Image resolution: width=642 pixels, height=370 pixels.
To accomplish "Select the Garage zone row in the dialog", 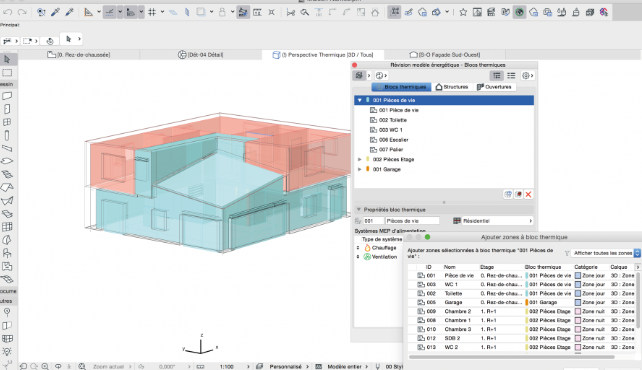I will pyautogui.click(x=521, y=302).
